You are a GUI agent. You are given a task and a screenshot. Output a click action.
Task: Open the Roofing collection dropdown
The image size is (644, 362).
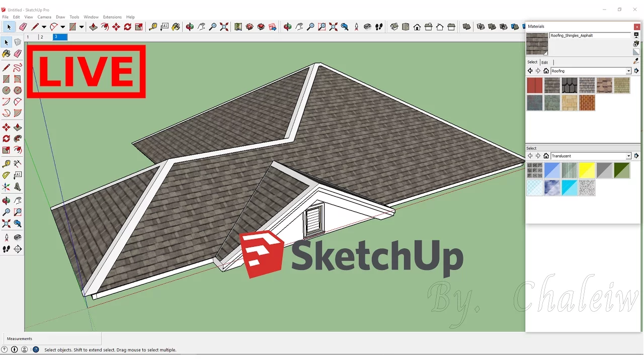(x=628, y=71)
